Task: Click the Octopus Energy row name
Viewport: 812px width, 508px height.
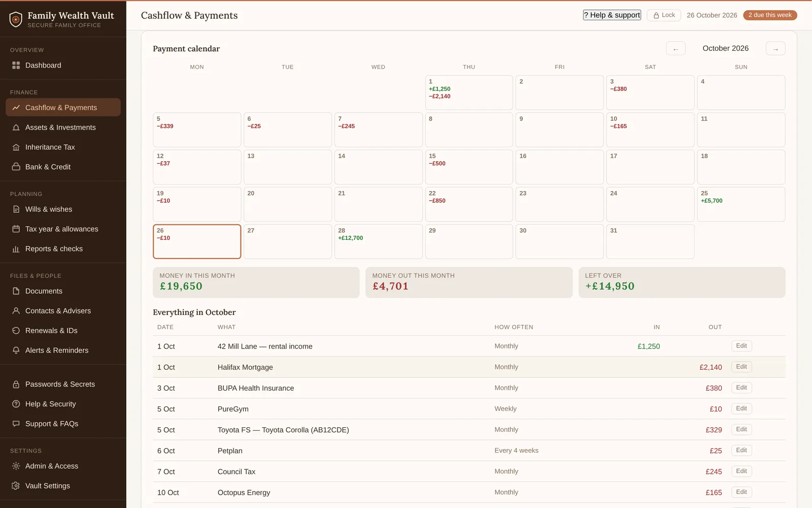Action: click(x=244, y=492)
